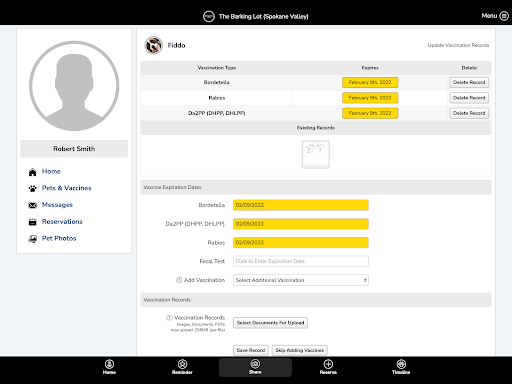Open the Menu hamburger icon
This screenshot has height=384, width=512.
[504, 16]
